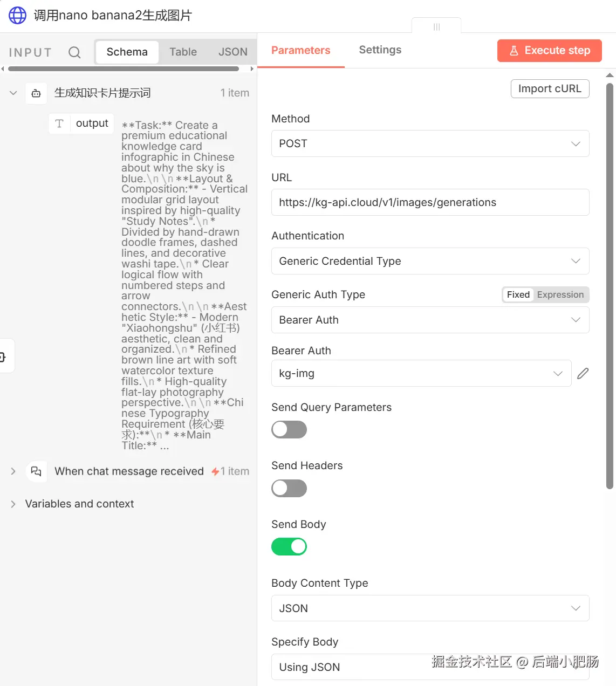The image size is (616, 686).
Task: Click the robot icon beside 生成知识卡片提示词
Action: [36, 93]
